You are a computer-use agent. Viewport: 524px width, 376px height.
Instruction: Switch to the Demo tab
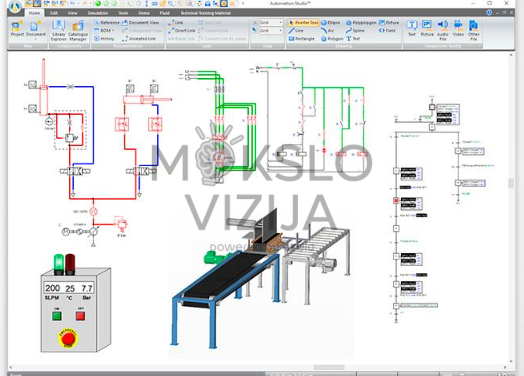[x=144, y=13]
